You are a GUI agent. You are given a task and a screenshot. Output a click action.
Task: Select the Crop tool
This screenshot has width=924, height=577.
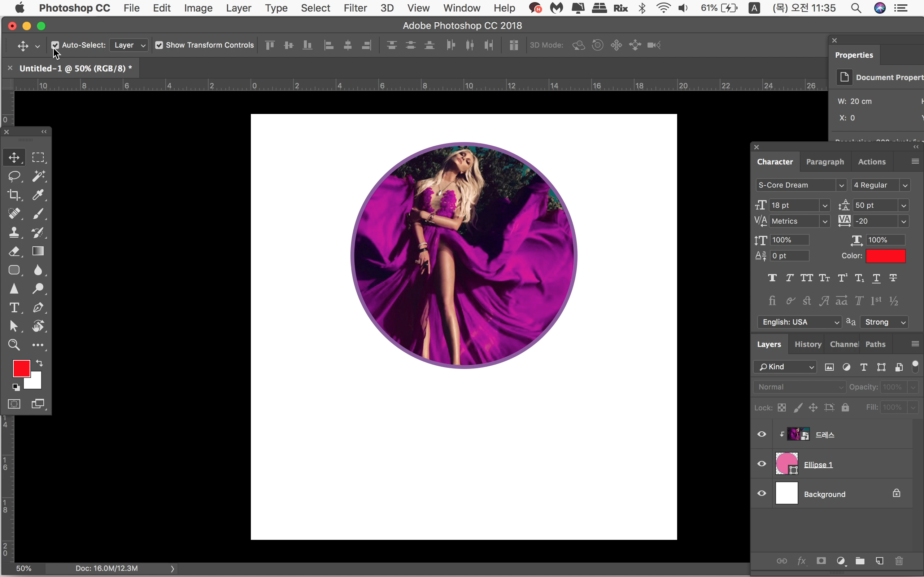click(14, 195)
